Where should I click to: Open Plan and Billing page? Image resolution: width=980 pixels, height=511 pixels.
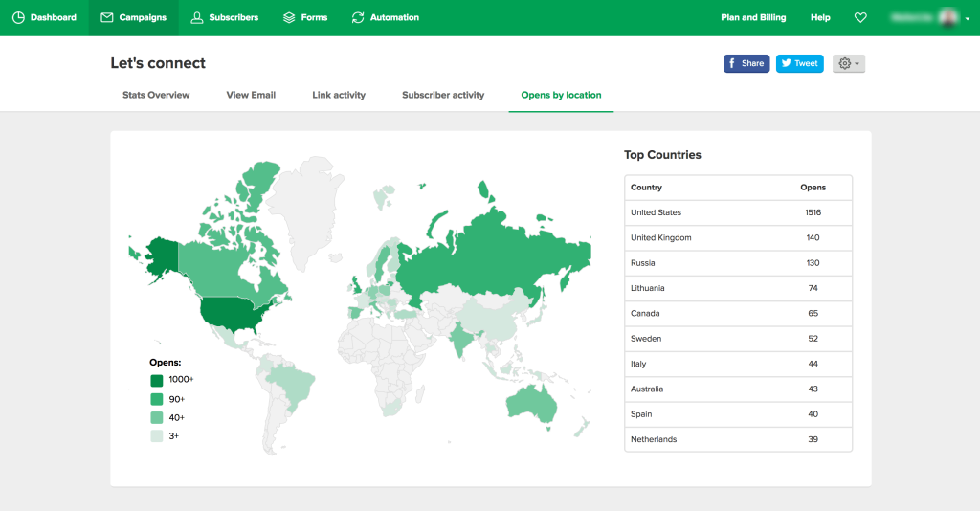pos(752,17)
